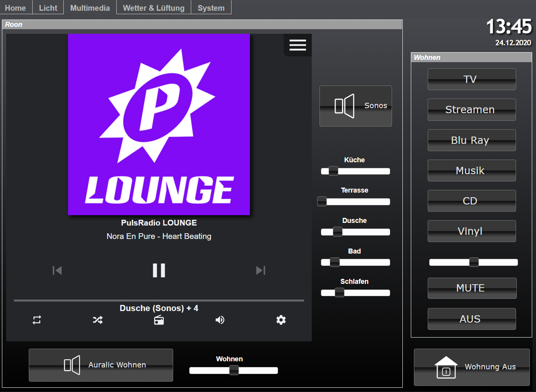Screen dimensions: 536x392
Task: Adjust the Terrasse volume slider
Action: 354,201
